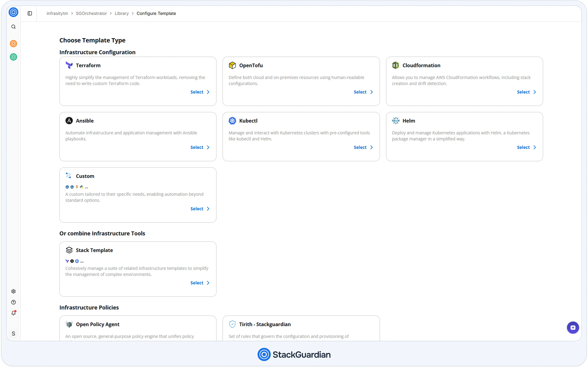This screenshot has width=588, height=368.
Task: Select the OpenTofu template
Action: [x=363, y=92]
